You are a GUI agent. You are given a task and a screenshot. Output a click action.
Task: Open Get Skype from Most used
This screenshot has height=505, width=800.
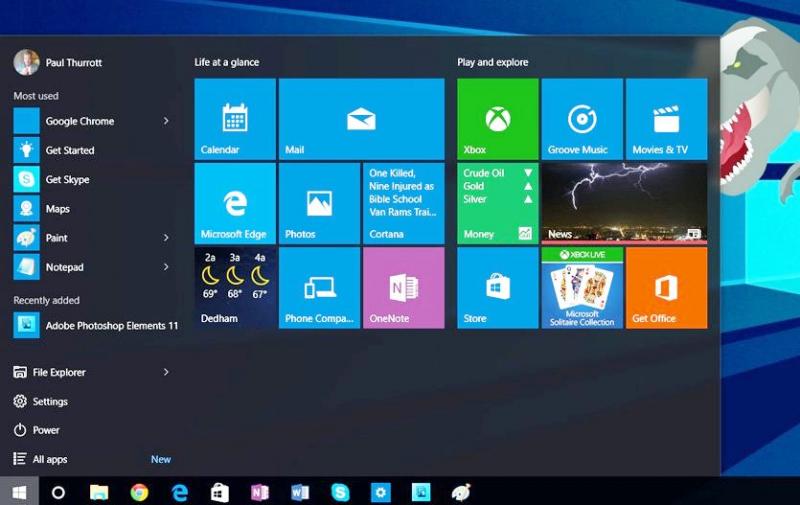pyautogui.click(x=92, y=179)
